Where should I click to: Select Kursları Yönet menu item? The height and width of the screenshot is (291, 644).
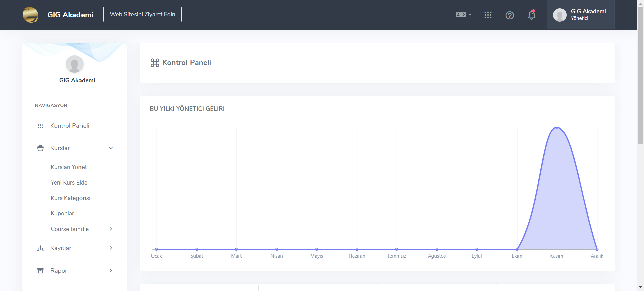[69, 167]
